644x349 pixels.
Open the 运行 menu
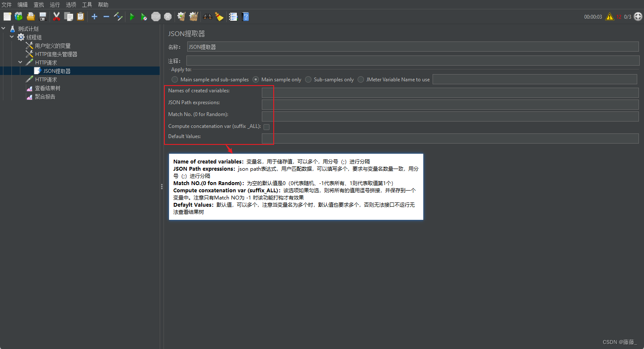click(x=55, y=5)
